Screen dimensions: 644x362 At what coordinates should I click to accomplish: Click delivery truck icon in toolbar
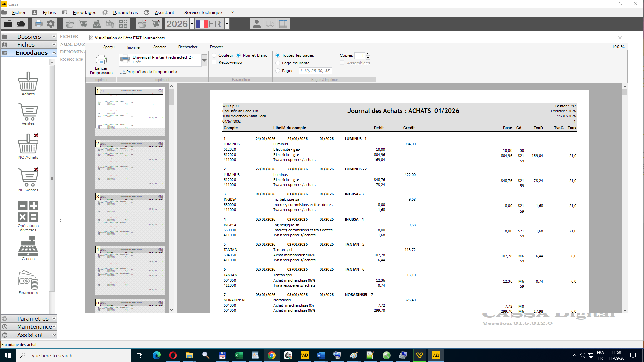tap(270, 24)
